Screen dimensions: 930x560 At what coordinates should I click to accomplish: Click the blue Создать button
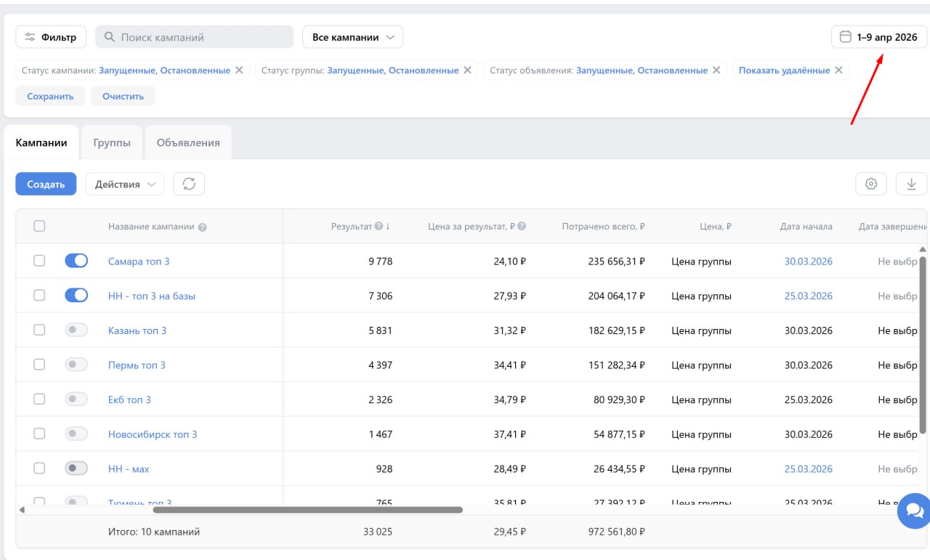coord(46,184)
